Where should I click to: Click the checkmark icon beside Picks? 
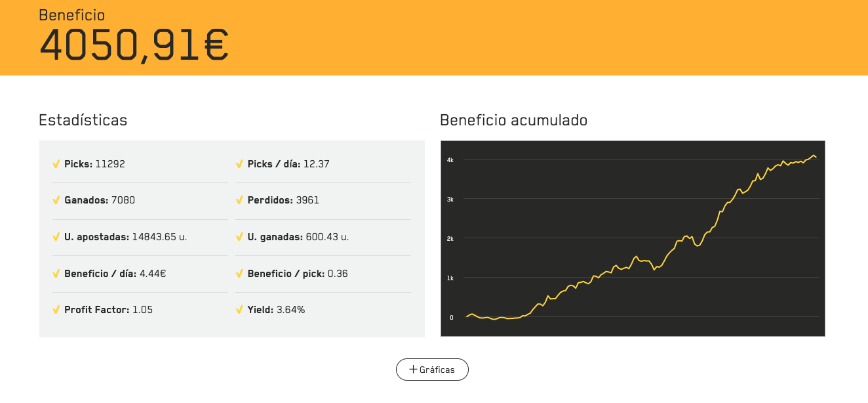pyautogui.click(x=56, y=164)
